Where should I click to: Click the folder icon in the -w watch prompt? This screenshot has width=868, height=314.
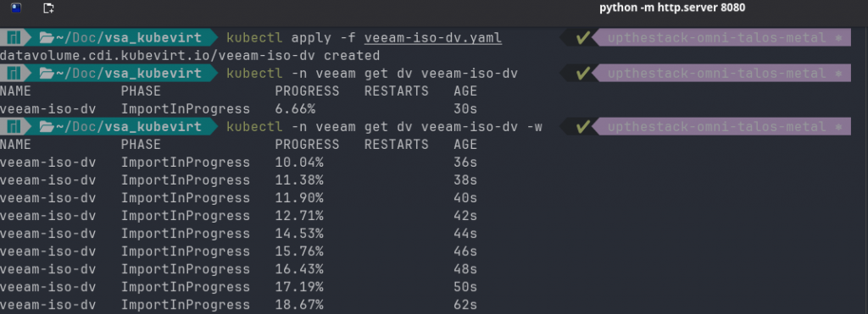tap(47, 127)
